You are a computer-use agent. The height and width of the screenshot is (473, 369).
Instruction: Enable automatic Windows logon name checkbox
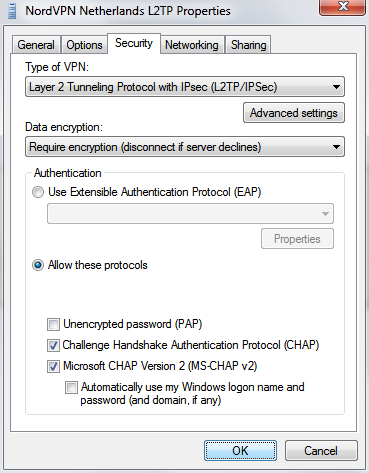pos(71,387)
